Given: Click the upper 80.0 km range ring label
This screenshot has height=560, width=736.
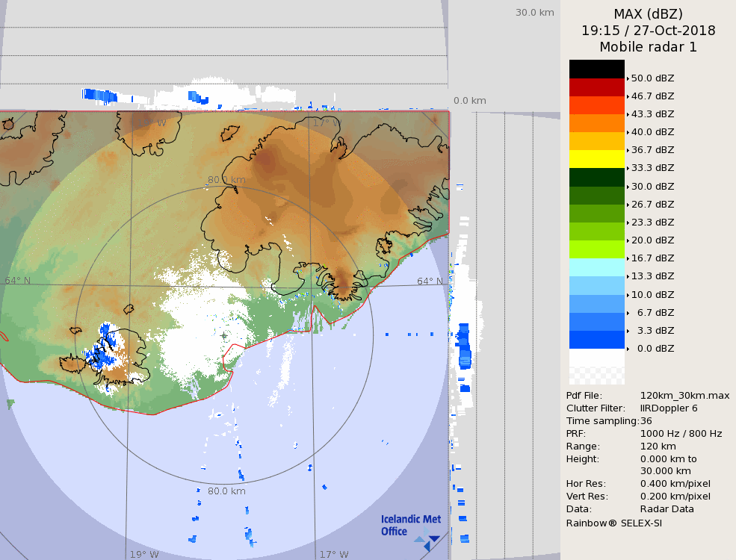Looking at the screenshot, I should (226, 180).
